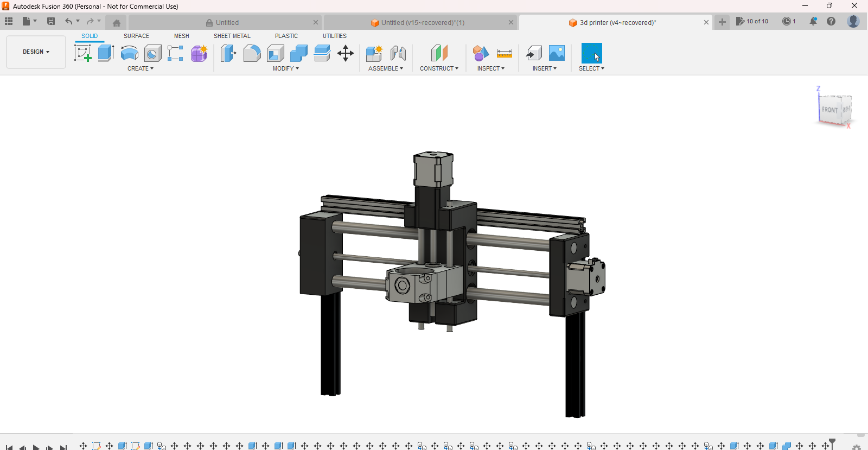Viewport: 868px width, 450px height.
Task: Open the Interference inspect tool
Action: 481,53
